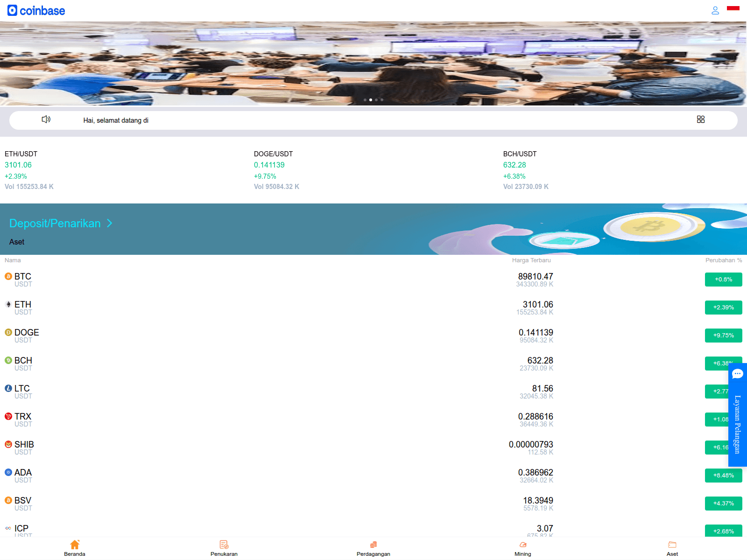Viewport: 747px width, 560px height.
Task: Open the announcement speaker icon
Action: [x=46, y=120]
